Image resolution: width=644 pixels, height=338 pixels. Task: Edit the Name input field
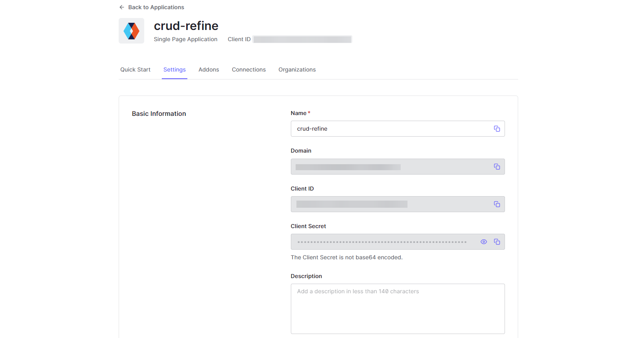click(x=391, y=129)
